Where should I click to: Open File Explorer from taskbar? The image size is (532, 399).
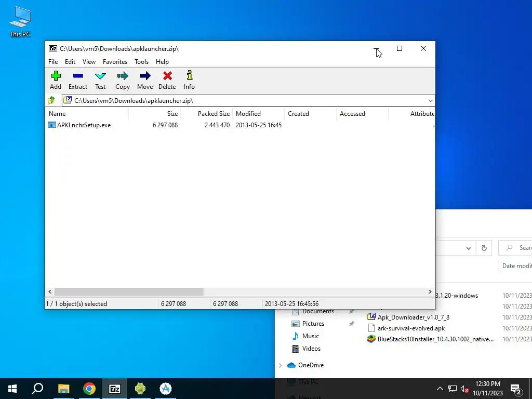click(x=63, y=389)
